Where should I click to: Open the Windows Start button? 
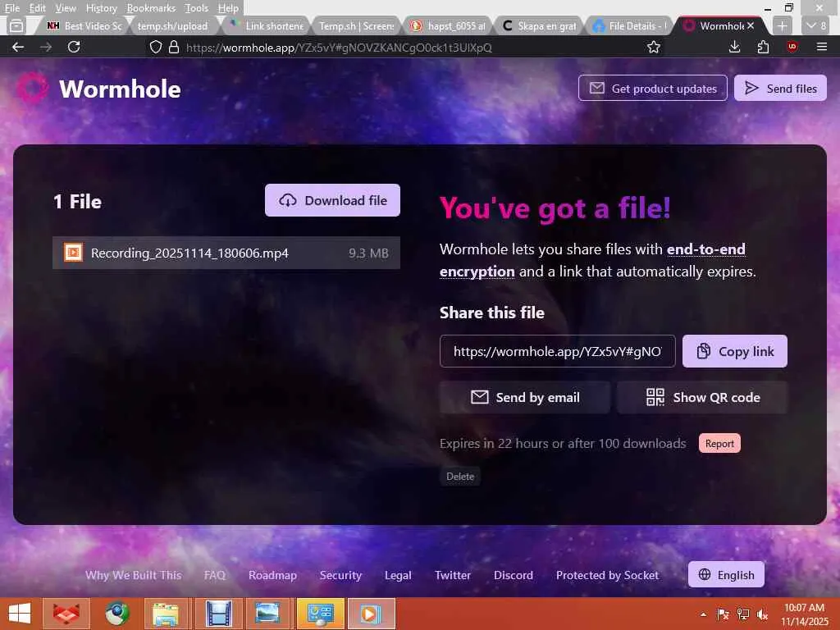coord(20,614)
